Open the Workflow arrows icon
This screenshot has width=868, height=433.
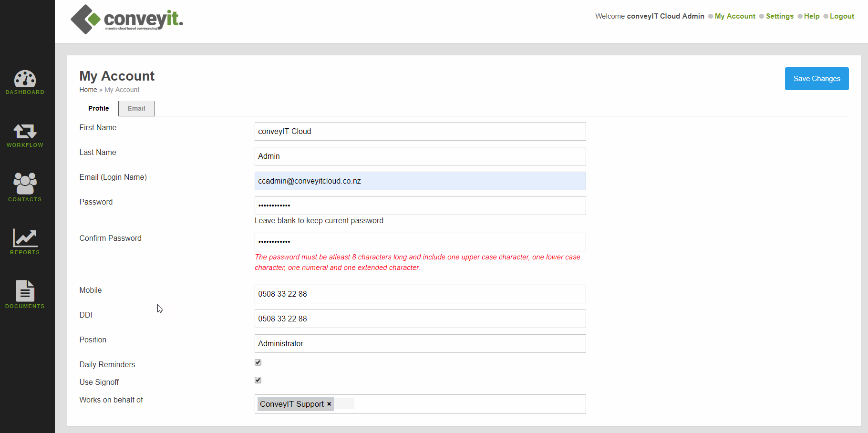25,131
